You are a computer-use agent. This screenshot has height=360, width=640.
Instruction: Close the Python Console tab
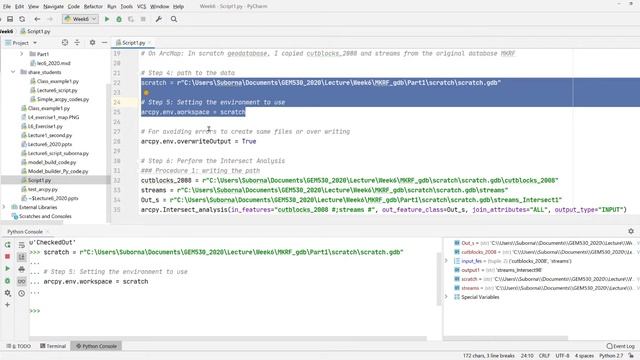pos(47,232)
